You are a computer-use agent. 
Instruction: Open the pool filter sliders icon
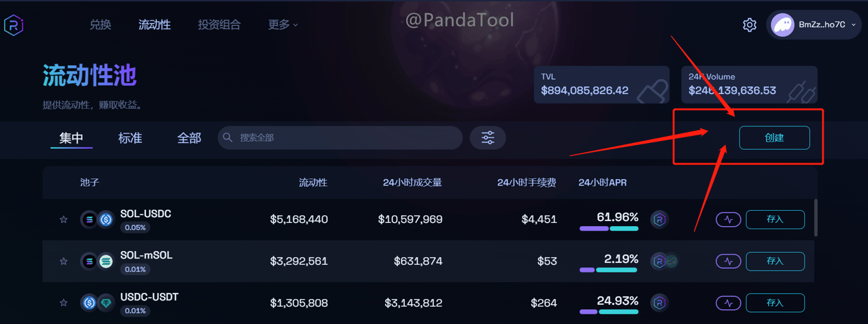[488, 138]
